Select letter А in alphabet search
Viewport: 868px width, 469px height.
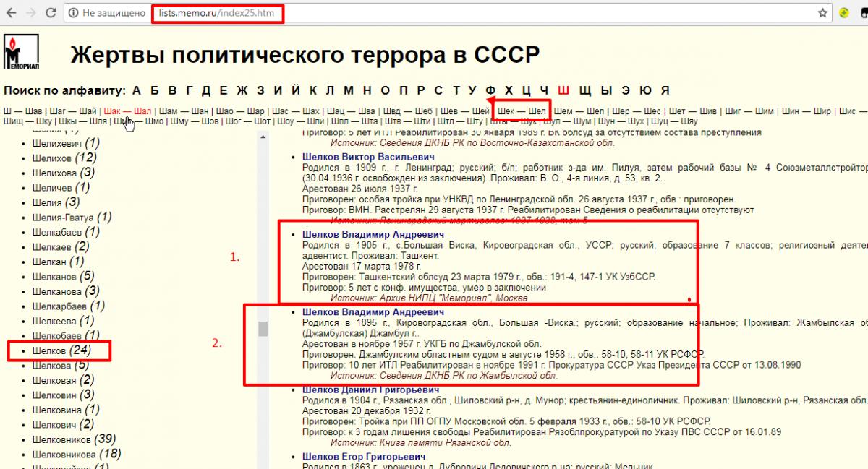136,90
